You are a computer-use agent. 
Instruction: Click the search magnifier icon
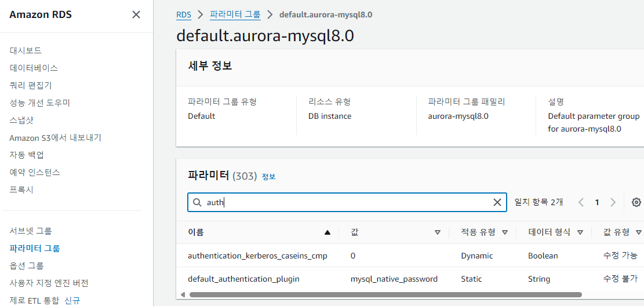tap(197, 202)
